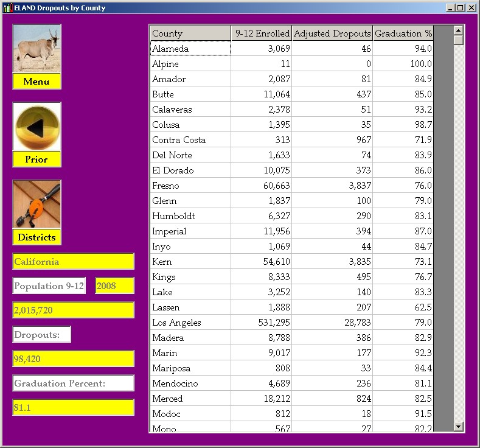This screenshot has width=480, height=448.
Task: Sort by the County column header
Action: tap(190, 33)
